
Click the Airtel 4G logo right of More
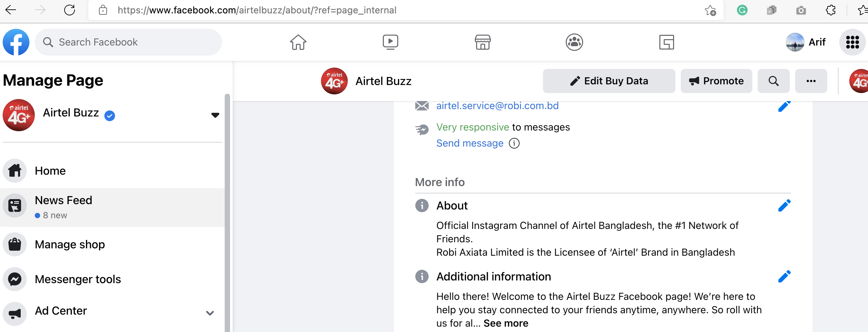click(859, 81)
